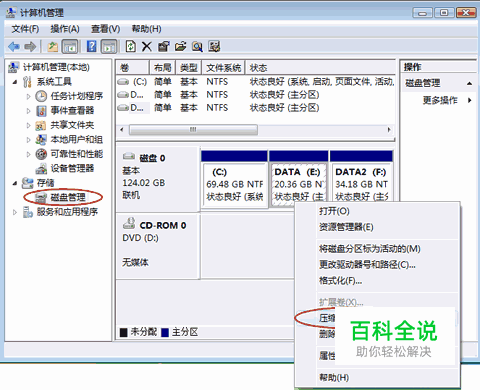The height and width of the screenshot is (390, 480).
Task: Open the 帮助(H) menu in menu bar
Action: point(147,29)
